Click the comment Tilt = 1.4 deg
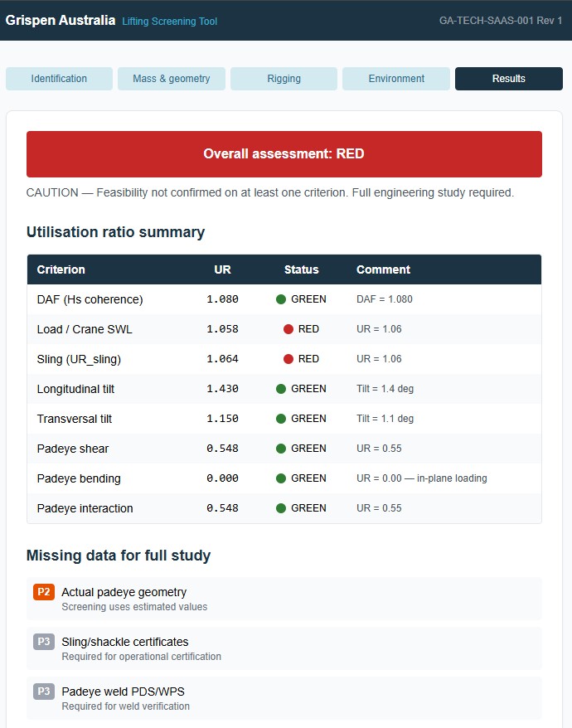572x728 pixels. (x=385, y=389)
